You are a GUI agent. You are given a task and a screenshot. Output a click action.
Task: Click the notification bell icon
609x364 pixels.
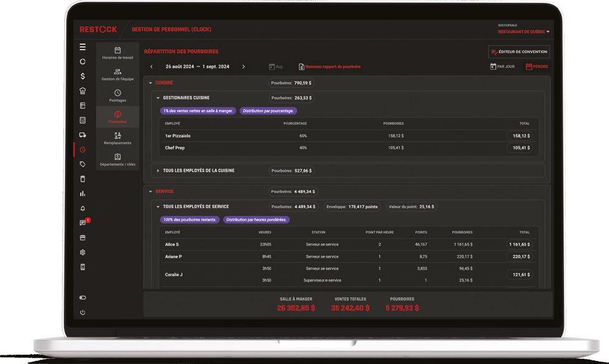[83, 208]
